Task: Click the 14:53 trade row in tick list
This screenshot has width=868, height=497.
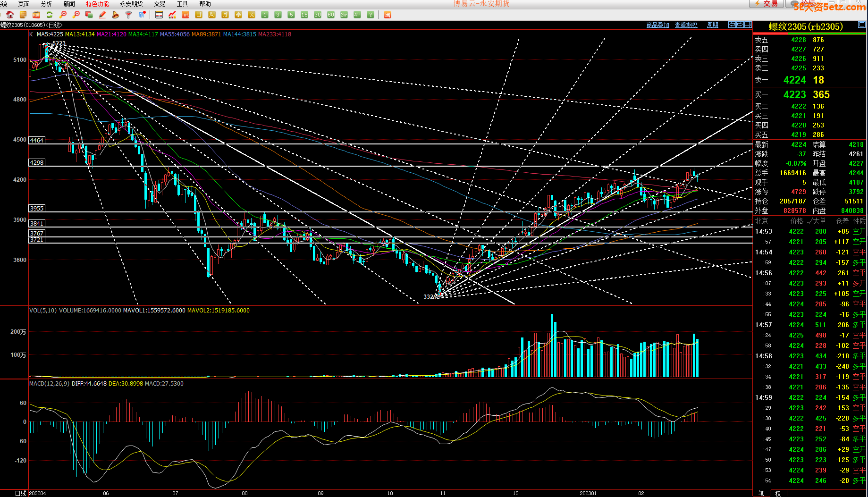Action: pos(810,232)
